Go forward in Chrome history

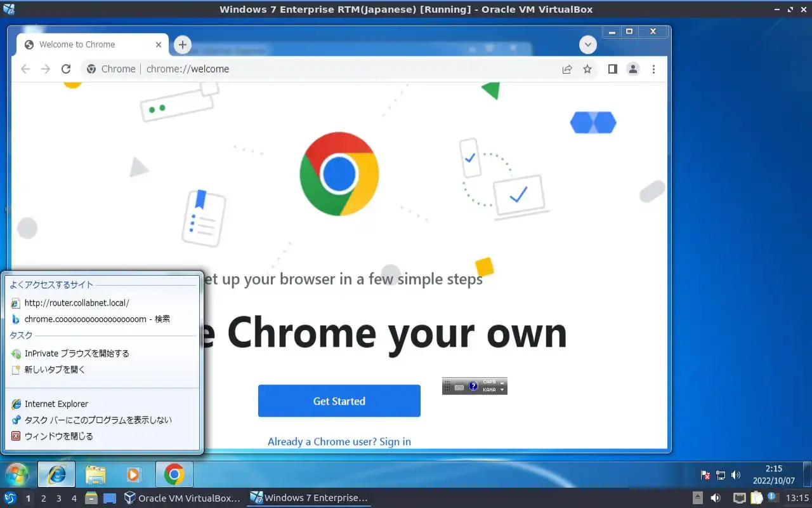pyautogui.click(x=46, y=69)
